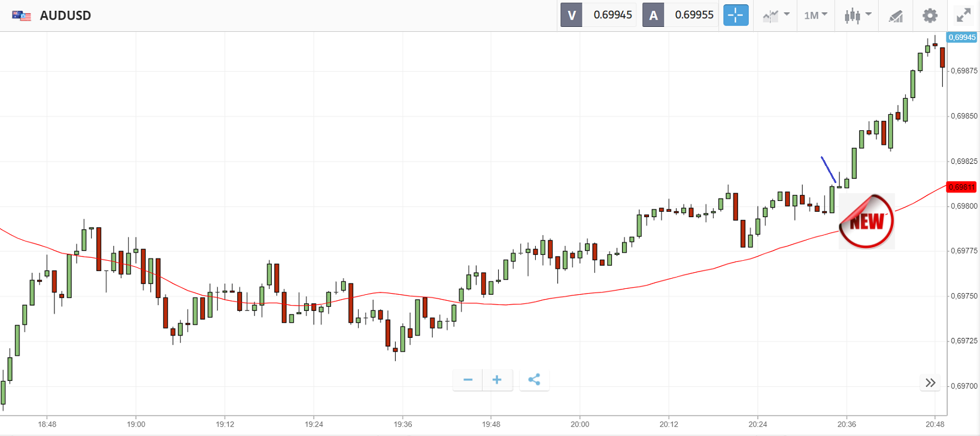Click the 0.69700 price axis label
980x436 pixels.
pos(964,386)
